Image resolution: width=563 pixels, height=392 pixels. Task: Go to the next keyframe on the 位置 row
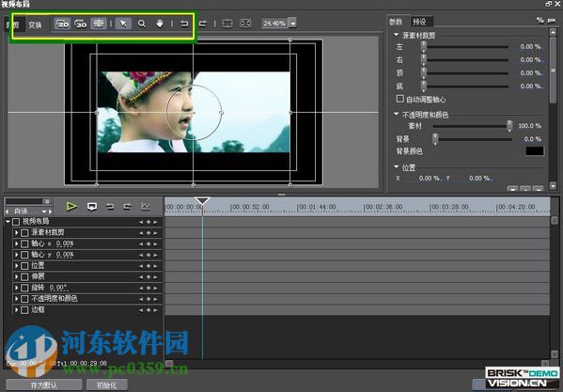[x=155, y=266]
